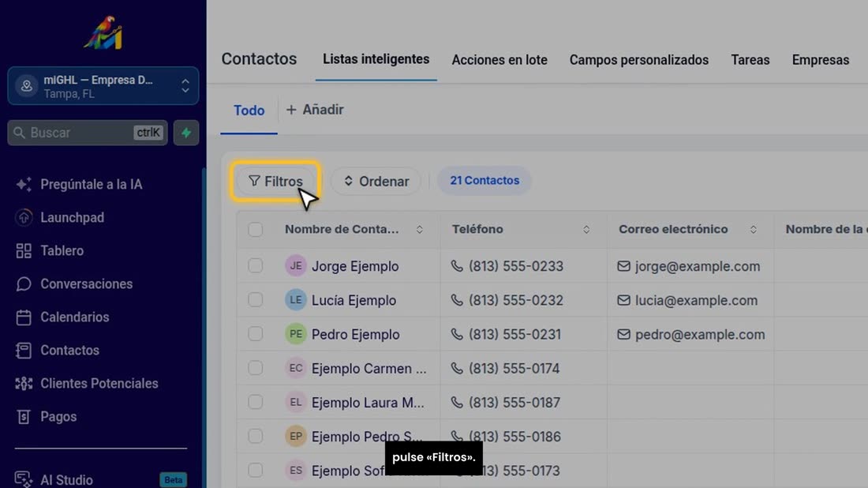Open the Filtros button
The height and width of the screenshot is (488, 868).
click(275, 181)
